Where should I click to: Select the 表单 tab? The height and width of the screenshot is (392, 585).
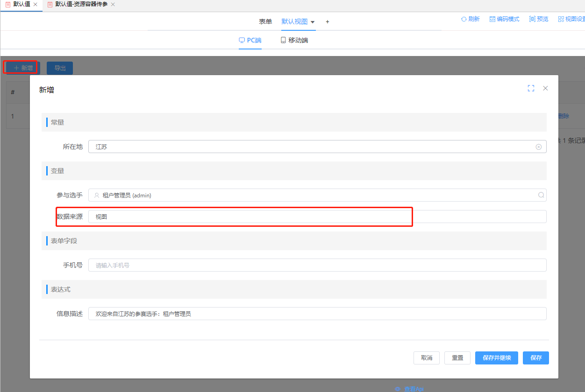pyautogui.click(x=265, y=22)
